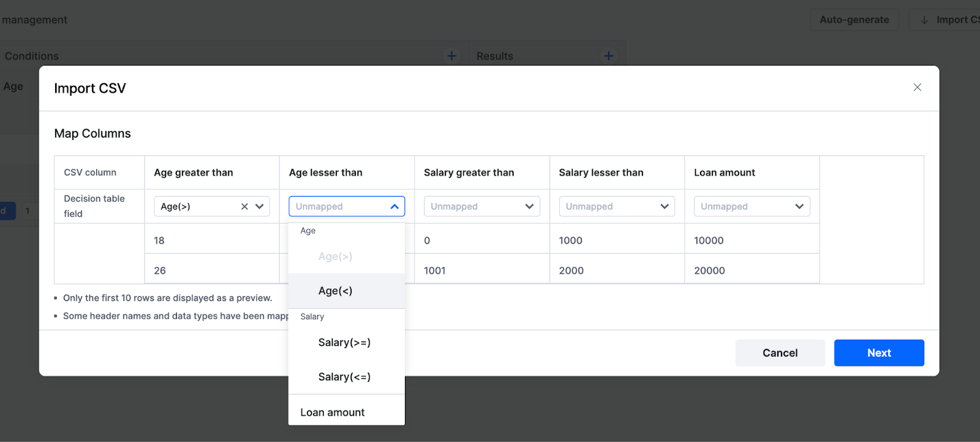Close the Import CSV dialog

coord(917,88)
